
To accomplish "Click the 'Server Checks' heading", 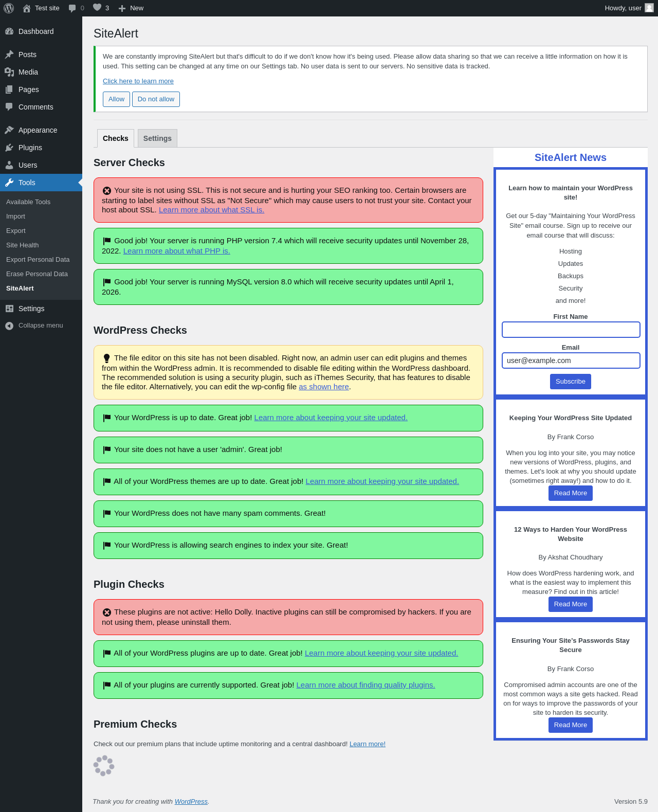I will point(129,163).
